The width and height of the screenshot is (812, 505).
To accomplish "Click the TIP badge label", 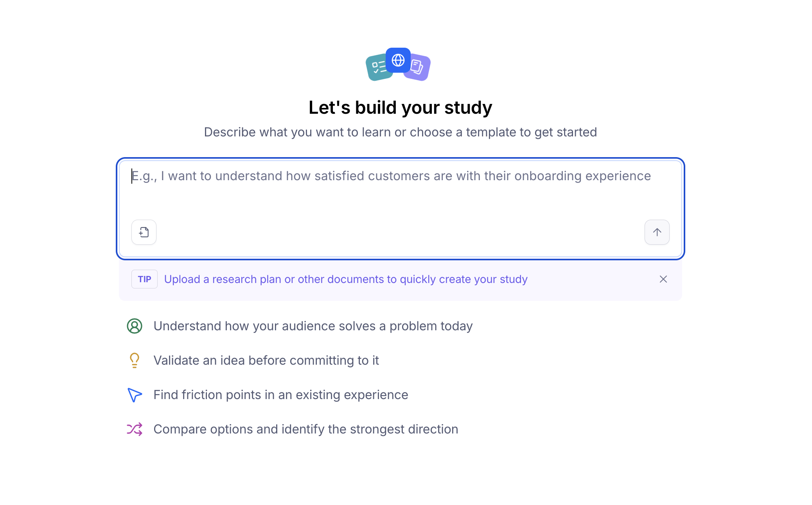I will (x=144, y=279).
